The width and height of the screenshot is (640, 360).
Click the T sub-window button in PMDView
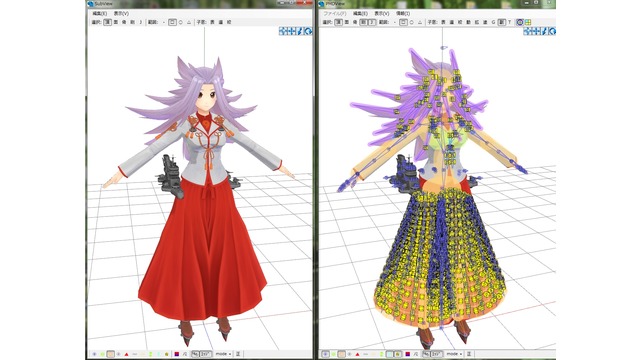tap(509, 22)
